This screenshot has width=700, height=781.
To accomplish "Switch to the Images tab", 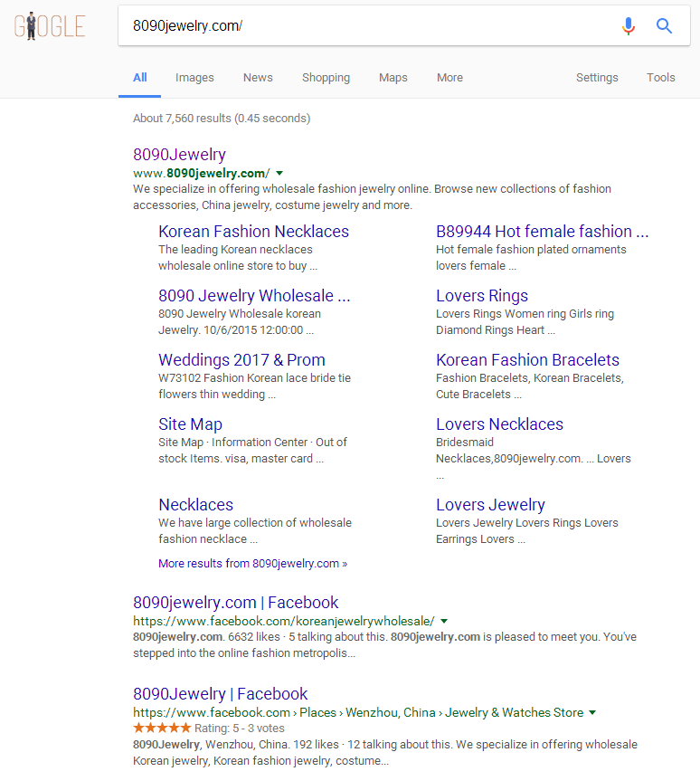I will click(x=194, y=78).
